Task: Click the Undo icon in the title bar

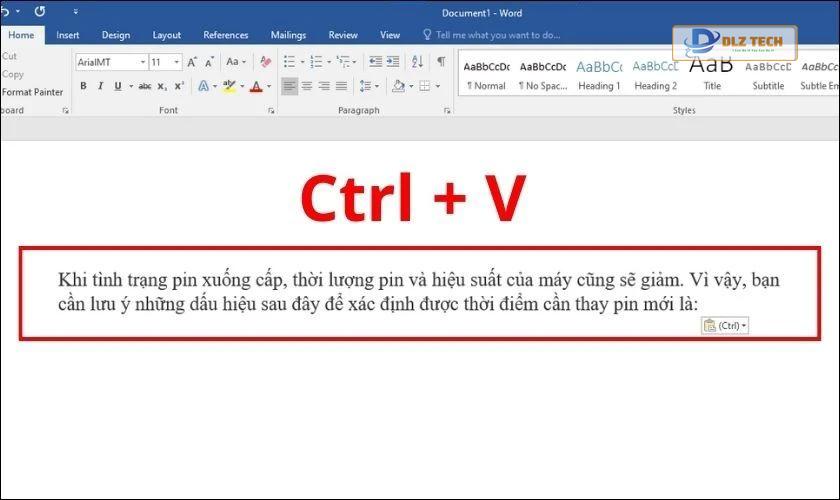Action: pyautogui.click(x=5, y=11)
